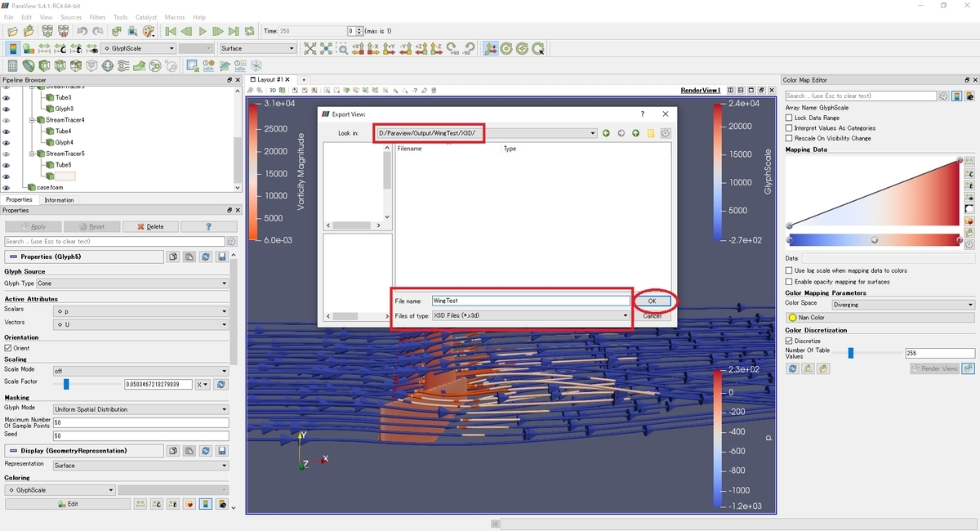Click the Open file toolbar icon

(13, 31)
